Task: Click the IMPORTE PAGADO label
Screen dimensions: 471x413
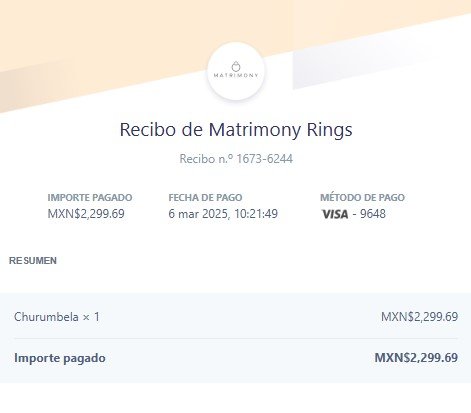Action: pos(90,197)
